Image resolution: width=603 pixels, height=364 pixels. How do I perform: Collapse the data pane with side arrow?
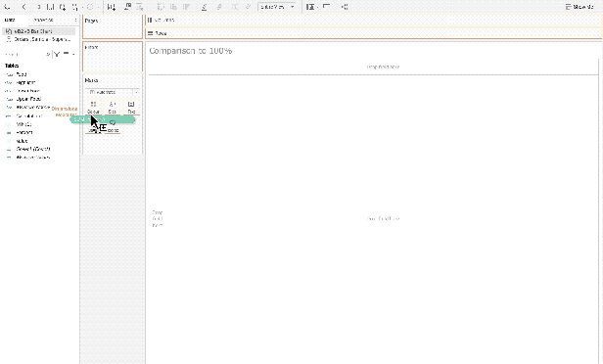[75, 20]
